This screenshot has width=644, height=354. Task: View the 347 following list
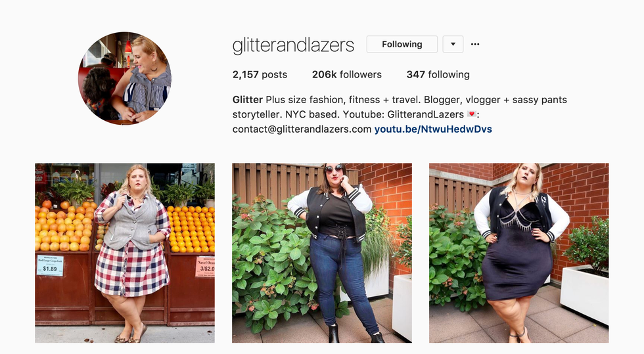pos(438,75)
